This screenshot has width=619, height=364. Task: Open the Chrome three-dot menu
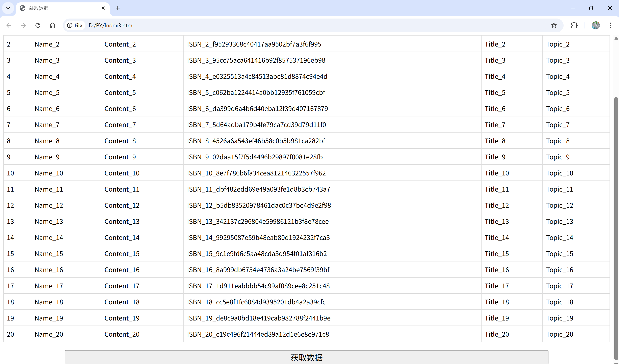click(x=610, y=25)
